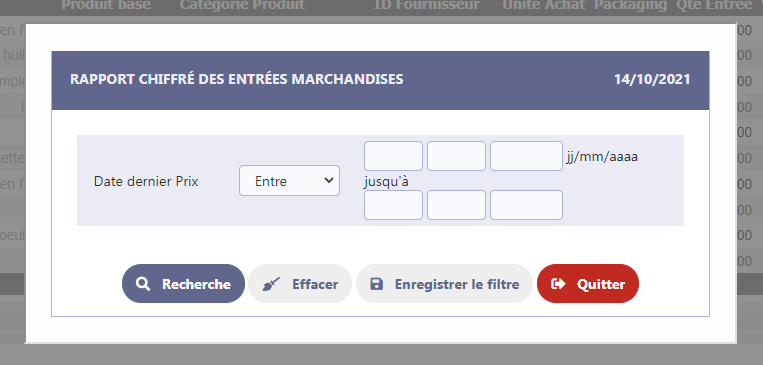Screen dimensions: 763x365
Task: Run the search with Recherche label
Action: (x=196, y=284)
